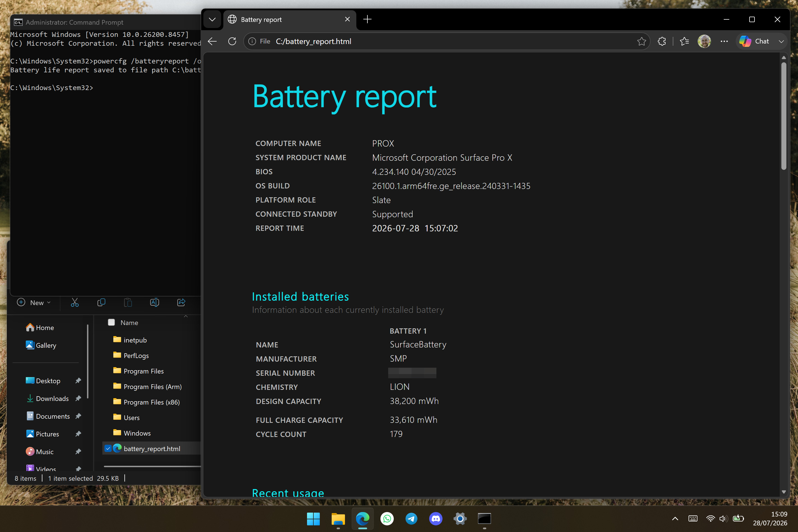798x532 pixels.
Task: Go back in the Edge browser
Action: (x=213, y=41)
